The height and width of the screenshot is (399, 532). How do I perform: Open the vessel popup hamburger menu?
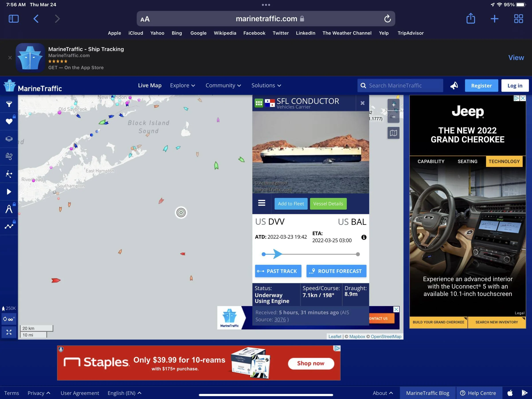[262, 203]
